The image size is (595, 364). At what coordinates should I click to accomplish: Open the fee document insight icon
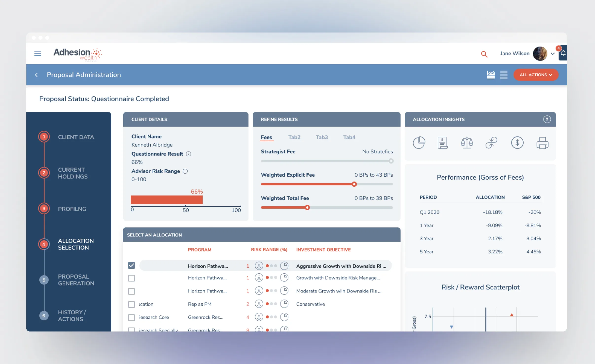443,143
